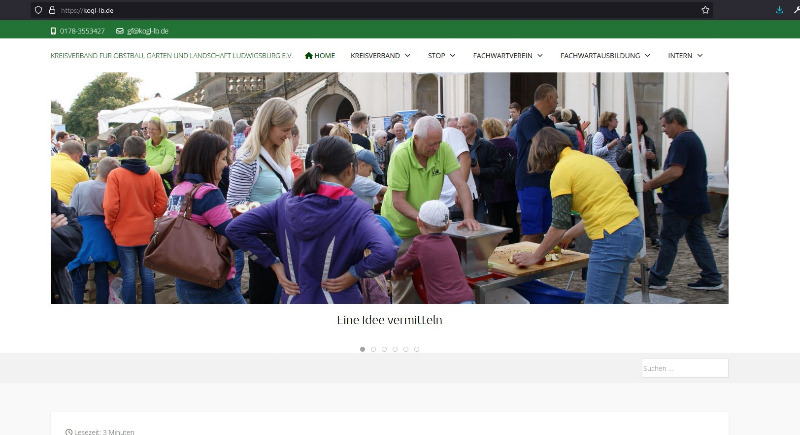
Task: Click the slide caption 'Eine Idee vermitteln'
Action: pos(390,320)
